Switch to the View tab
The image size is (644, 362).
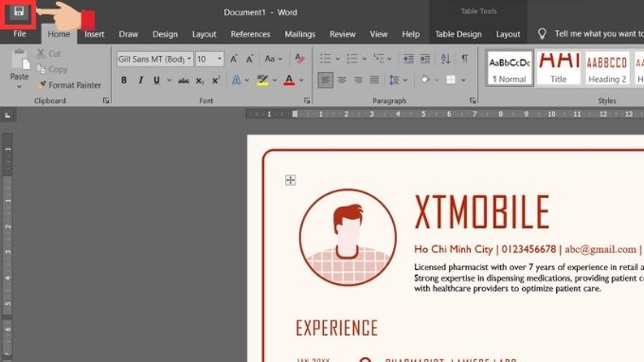pyautogui.click(x=378, y=34)
